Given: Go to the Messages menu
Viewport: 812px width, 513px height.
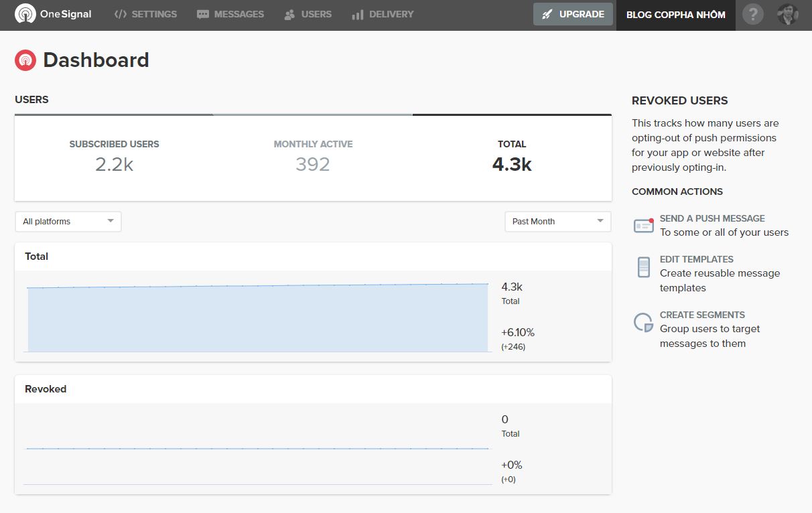Looking at the screenshot, I should 230,14.
